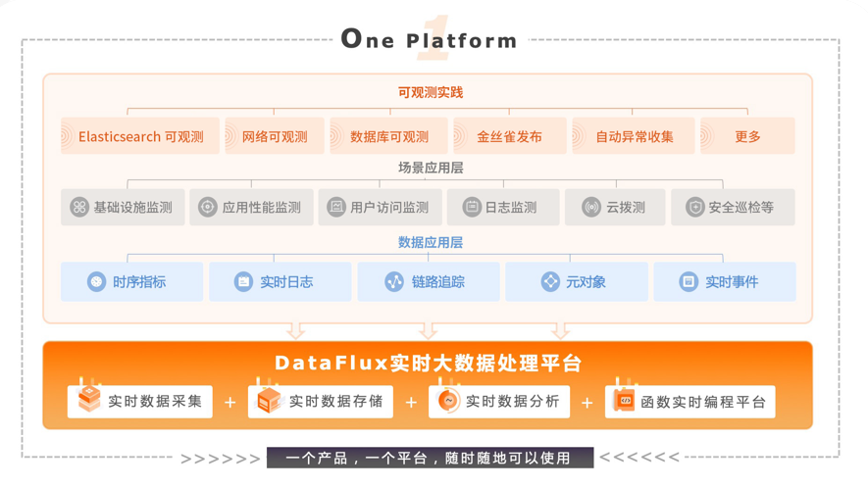Click the 自动异常收集 box
This screenshot has width=868, height=488.
click(x=634, y=135)
